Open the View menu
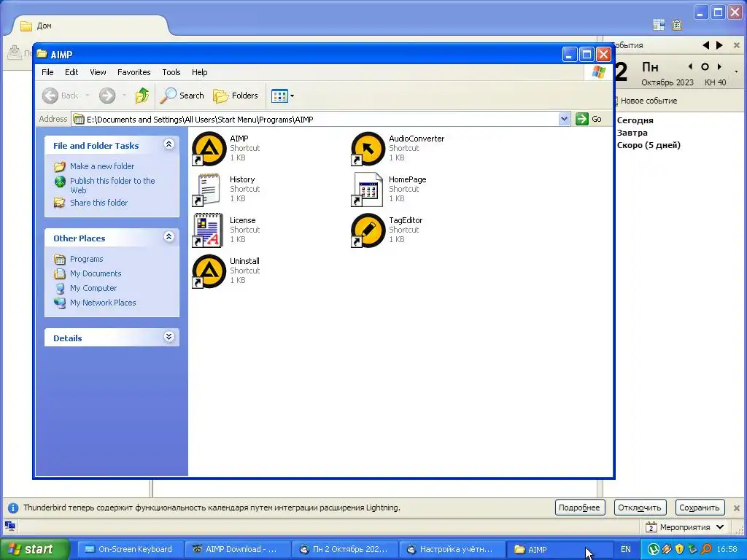The width and height of the screenshot is (747, 560). 98,72
